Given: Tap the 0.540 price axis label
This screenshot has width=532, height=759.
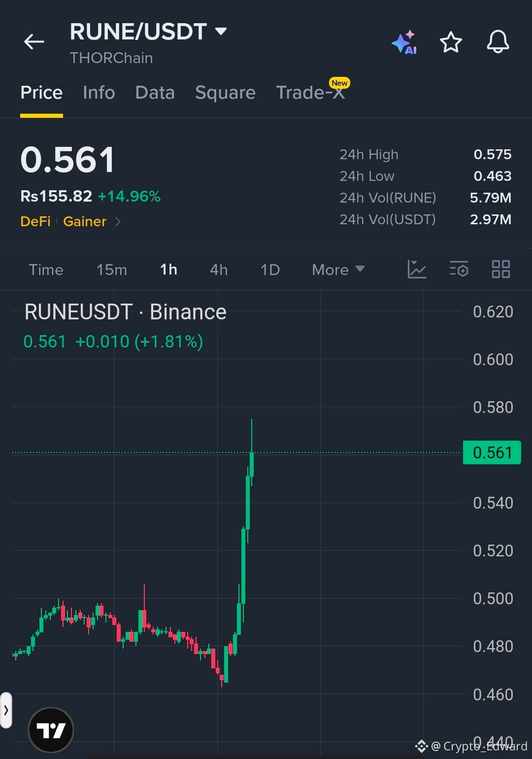Looking at the screenshot, I should (493, 503).
